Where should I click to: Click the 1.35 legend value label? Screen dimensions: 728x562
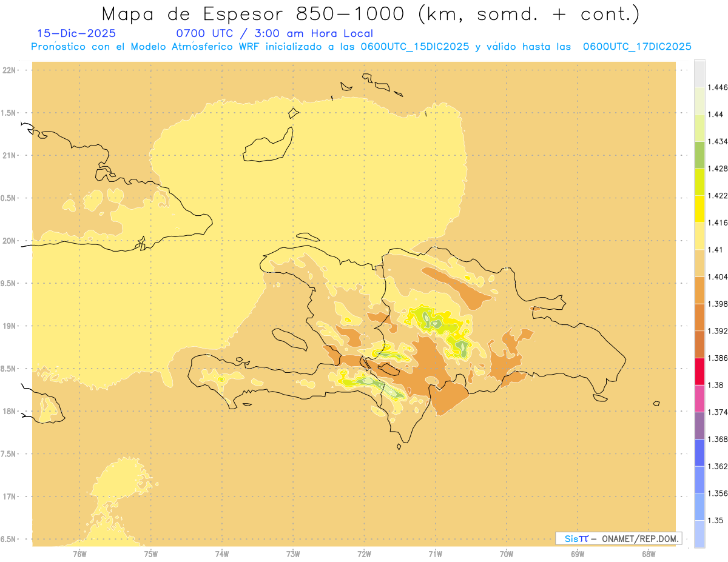pyautogui.click(x=716, y=520)
